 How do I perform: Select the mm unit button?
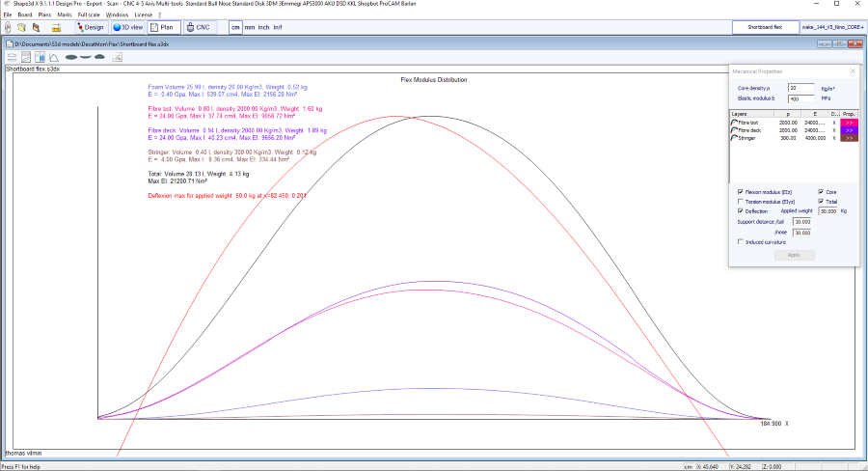[249, 28]
